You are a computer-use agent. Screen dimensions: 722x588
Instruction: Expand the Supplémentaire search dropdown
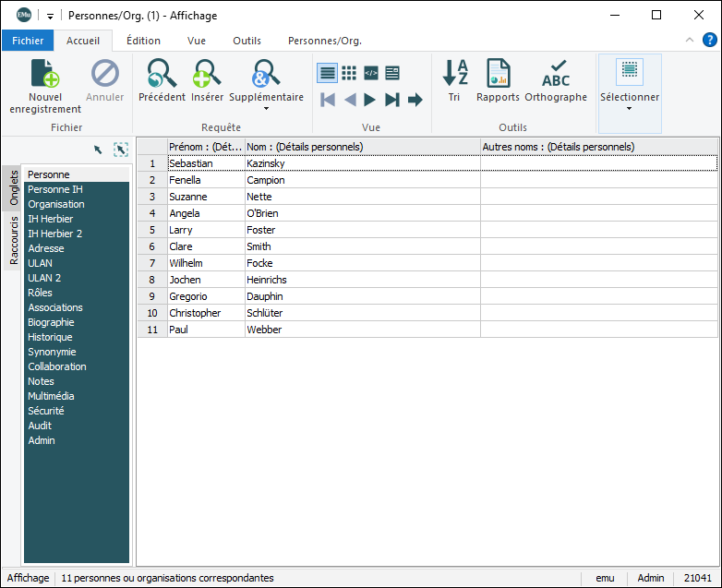[x=266, y=109]
